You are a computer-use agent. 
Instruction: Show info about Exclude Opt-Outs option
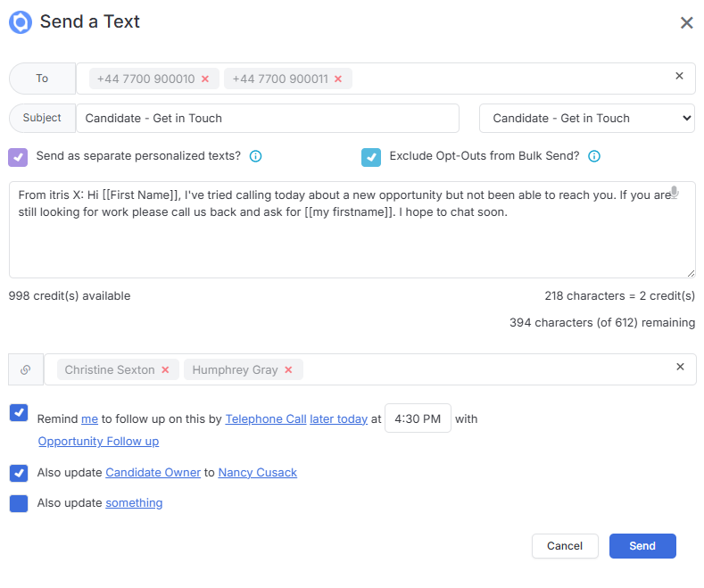click(x=594, y=156)
